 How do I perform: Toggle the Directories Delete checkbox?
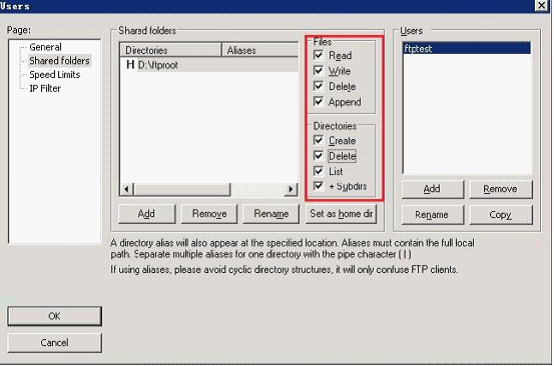coord(318,156)
